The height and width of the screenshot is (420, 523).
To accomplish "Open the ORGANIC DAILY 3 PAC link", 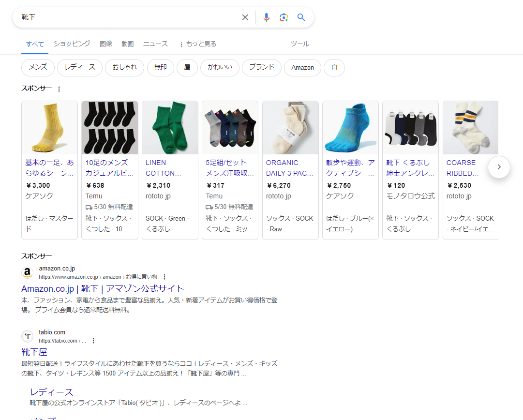I will pyautogui.click(x=289, y=168).
